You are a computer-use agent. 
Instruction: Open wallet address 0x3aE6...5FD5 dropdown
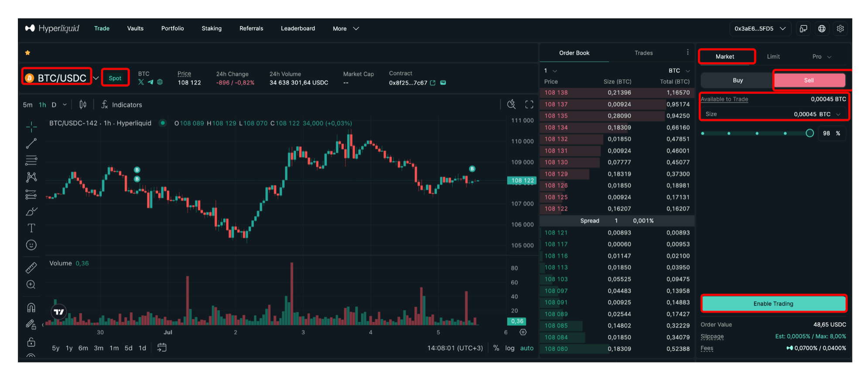click(760, 29)
